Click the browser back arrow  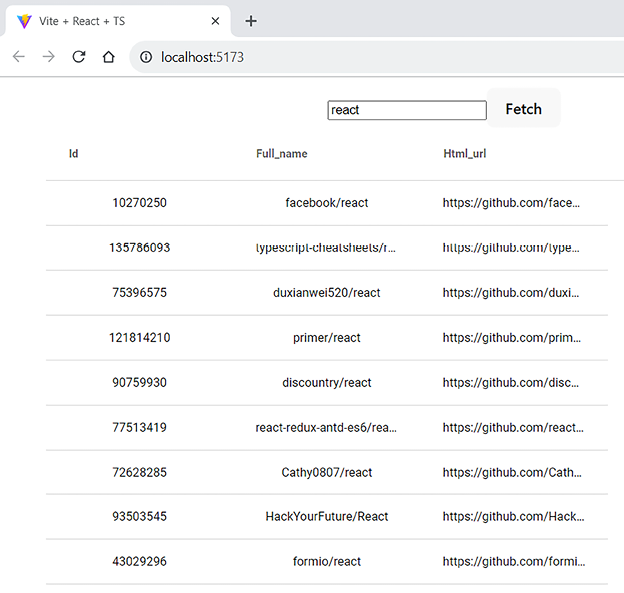tap(18, 57)
